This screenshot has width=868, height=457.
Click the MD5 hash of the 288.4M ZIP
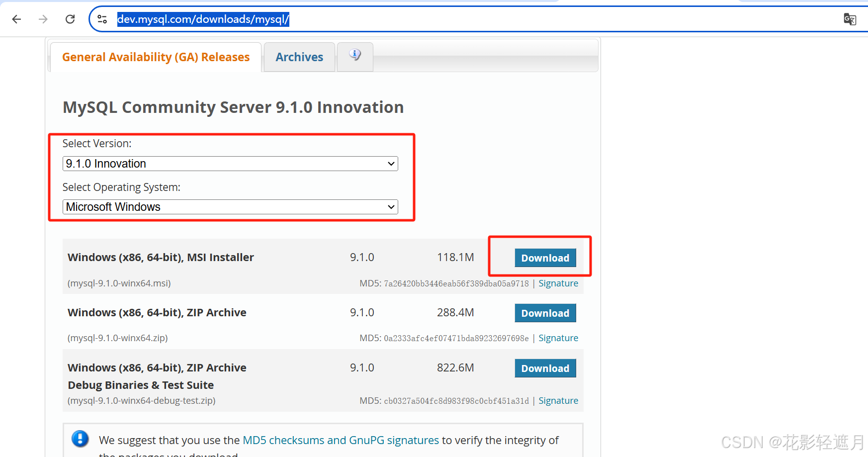click(456, 338)
